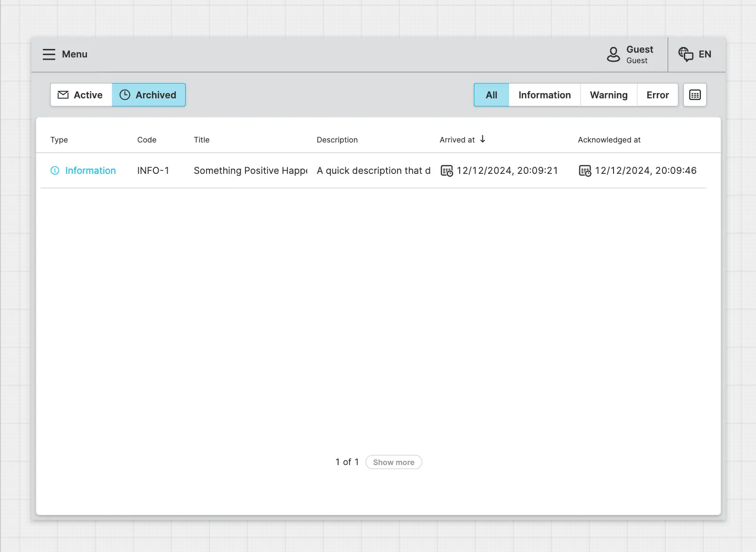Click the sort arrow beside Arrived at
Screen dimensions: 756x552
482,139
